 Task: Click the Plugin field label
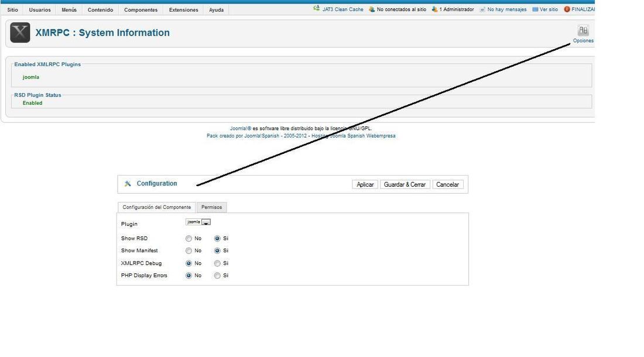[129, 224]
